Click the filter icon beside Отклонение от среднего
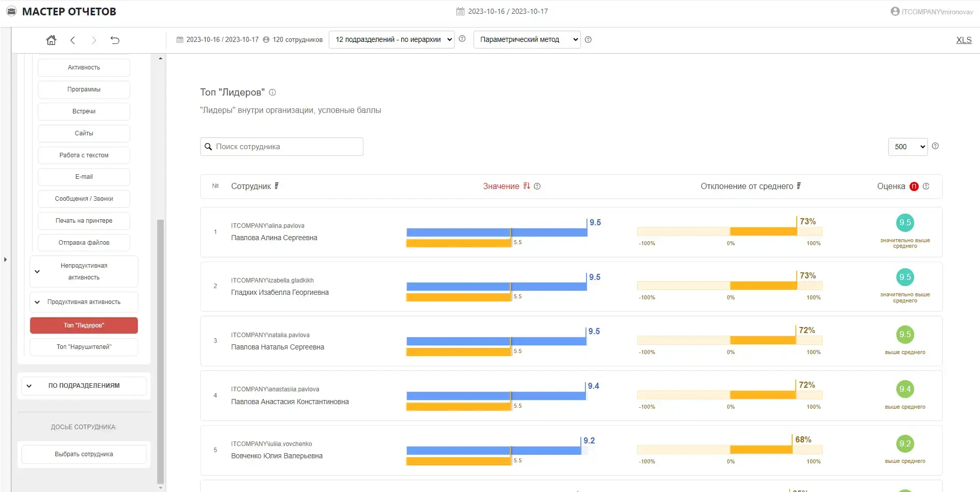Image resolution: width=980 pixels, height=492 pixels. pyautogui.click(x=799, y=186)
